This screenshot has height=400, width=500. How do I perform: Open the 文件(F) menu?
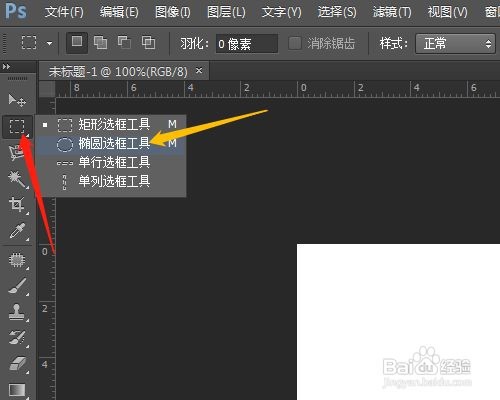coord(64,12)
